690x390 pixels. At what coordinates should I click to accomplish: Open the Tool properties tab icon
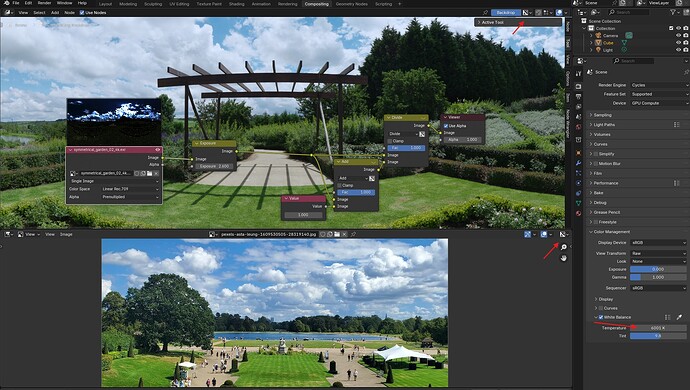pos(578,74)
